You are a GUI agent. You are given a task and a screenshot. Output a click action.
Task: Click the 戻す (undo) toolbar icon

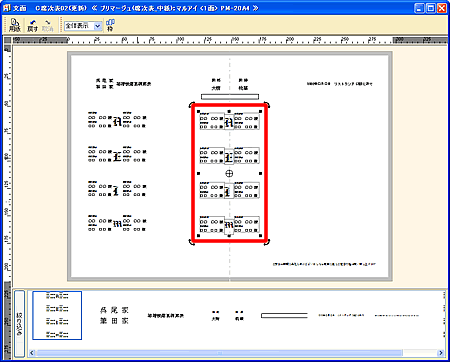[32, 25]
